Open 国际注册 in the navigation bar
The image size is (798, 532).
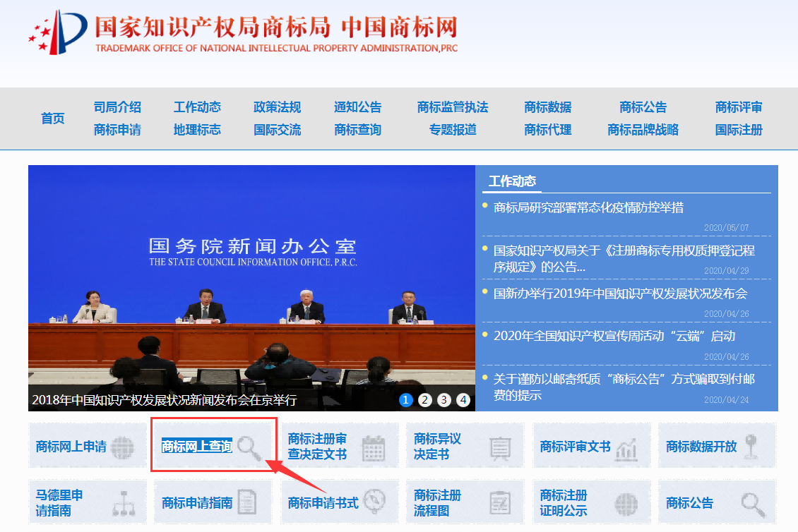[x=739, y=130]
